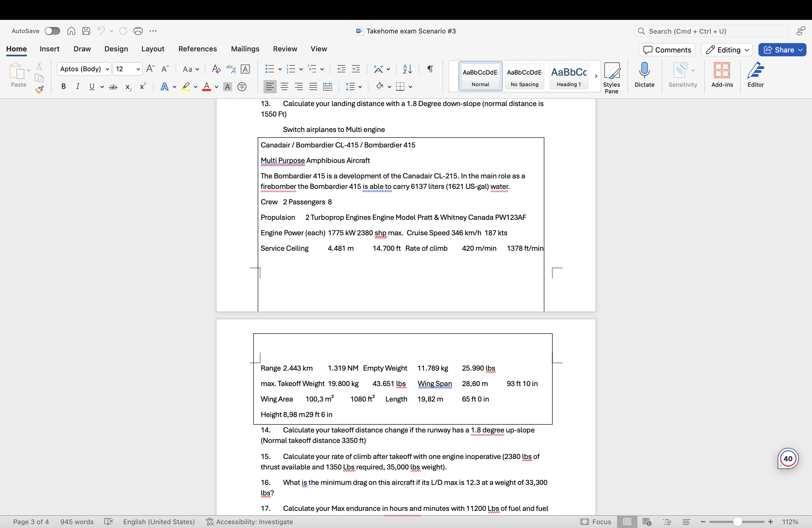The height and width of the screenshot is (528, 812).
Task: Start Dictate with the microphone icon
Action: tap(644, 75)
